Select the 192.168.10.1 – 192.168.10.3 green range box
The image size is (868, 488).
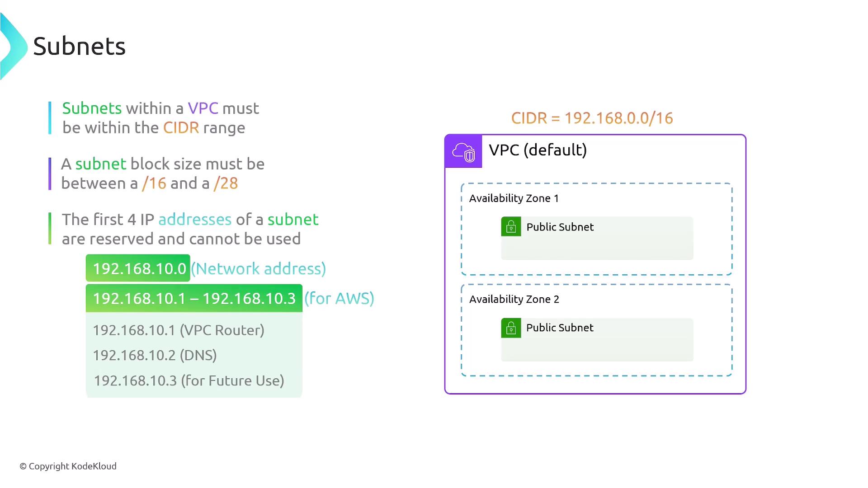pyautogui.click(x=194, y=298)
